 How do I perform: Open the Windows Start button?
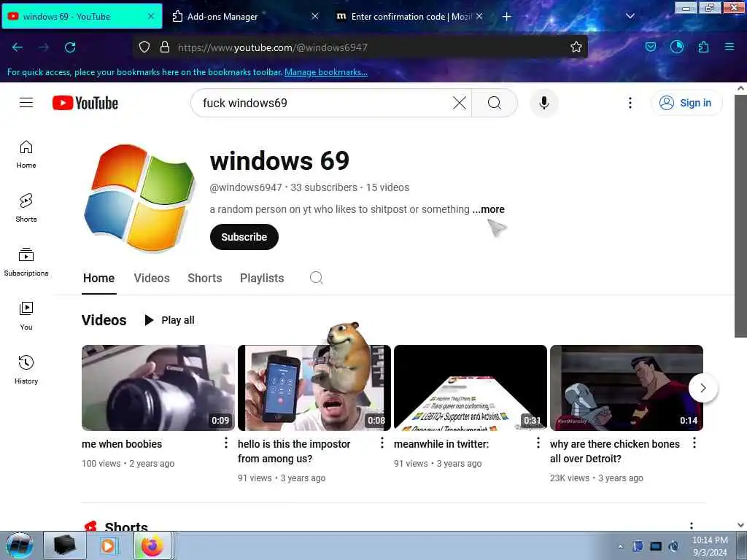(20, 545)
